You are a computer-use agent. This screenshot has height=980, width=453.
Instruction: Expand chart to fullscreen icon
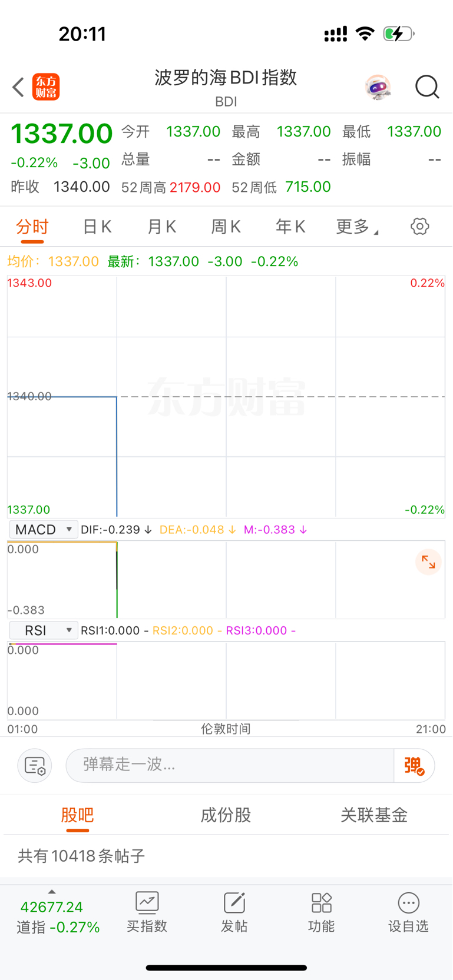[428, 563]
